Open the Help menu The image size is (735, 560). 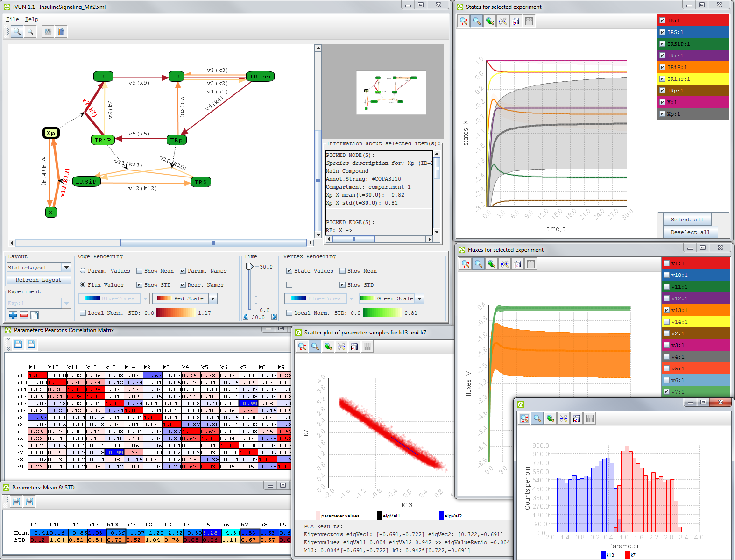(x=32, y=19)
